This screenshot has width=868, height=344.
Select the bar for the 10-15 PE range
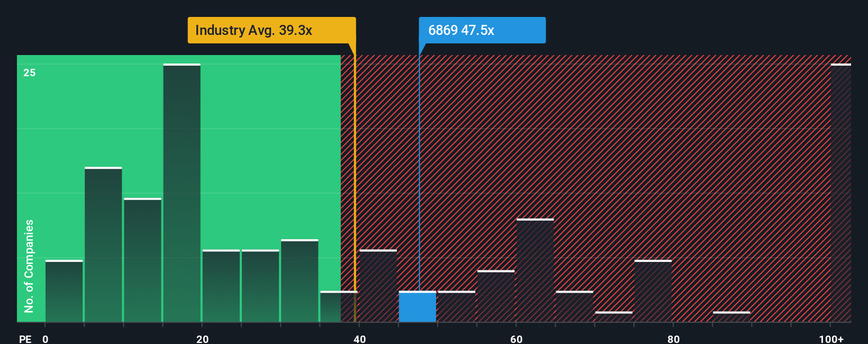click(142, 260)
